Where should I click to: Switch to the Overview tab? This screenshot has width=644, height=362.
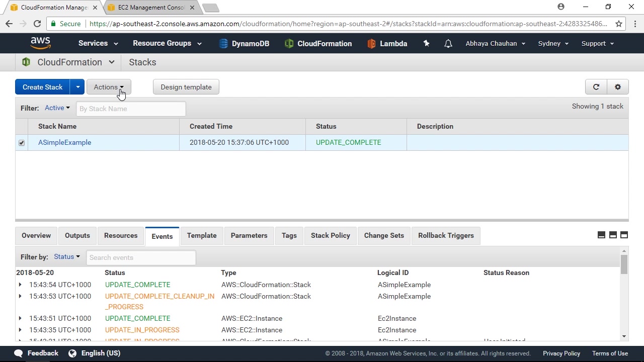coord(36,236)
